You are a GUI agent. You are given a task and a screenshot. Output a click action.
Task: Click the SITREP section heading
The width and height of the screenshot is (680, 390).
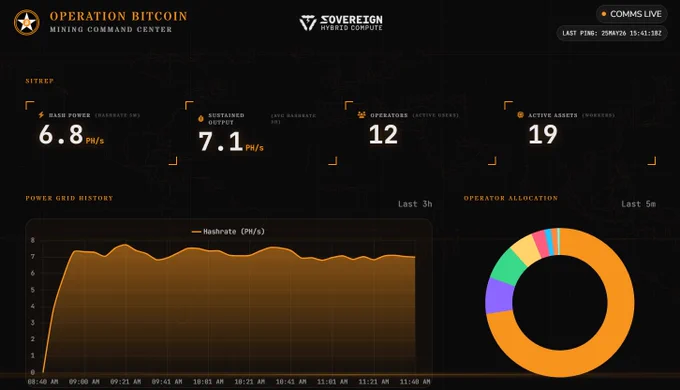pyautogui.click(x=39, y=81)
